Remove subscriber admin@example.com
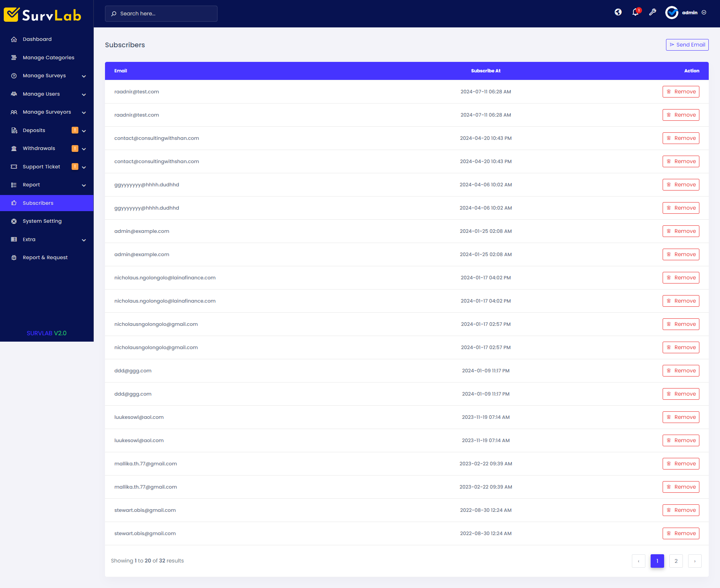 click(x=681, y=231)
